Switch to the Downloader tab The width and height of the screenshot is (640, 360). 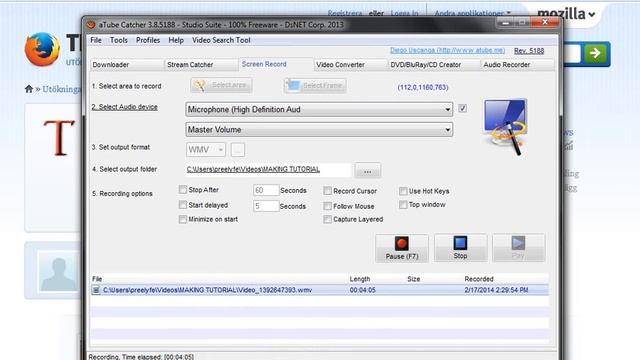pyautogui.click(x=127, y=65)
